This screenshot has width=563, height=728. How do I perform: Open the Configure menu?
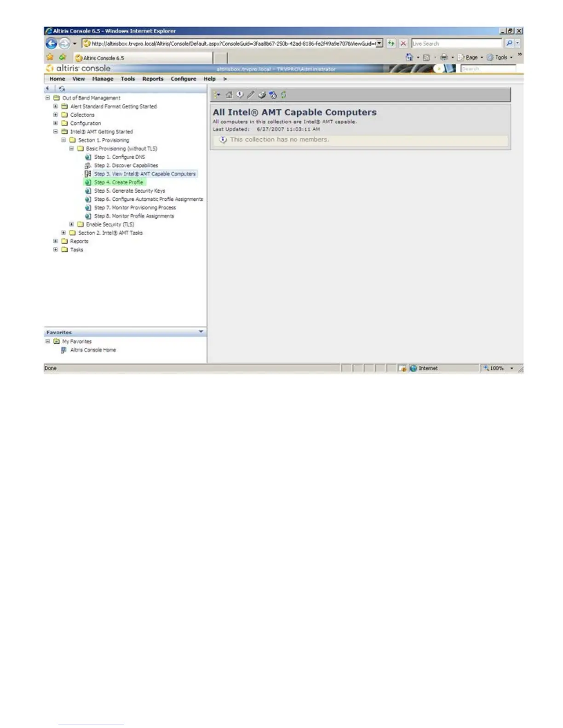(184, 79)
